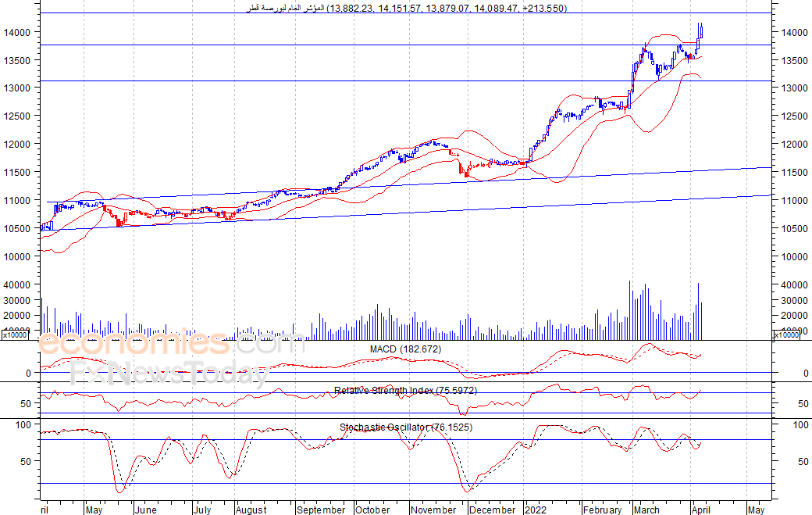Image resolution: width=812 pixels, height=515 pixels.
Task: Click the August label on time axis
Action: coord(251,510)
